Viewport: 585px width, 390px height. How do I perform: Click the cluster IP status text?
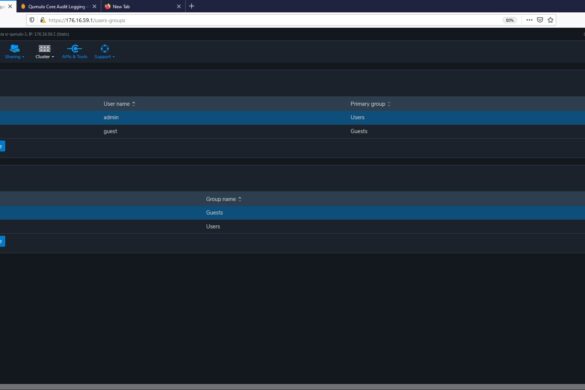click(35, 34)
